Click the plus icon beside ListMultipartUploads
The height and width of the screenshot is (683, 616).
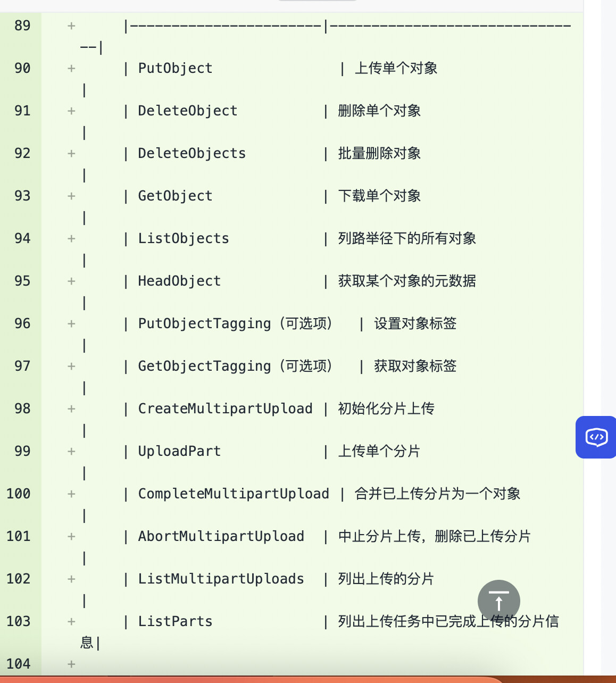[x=71, y=579]
